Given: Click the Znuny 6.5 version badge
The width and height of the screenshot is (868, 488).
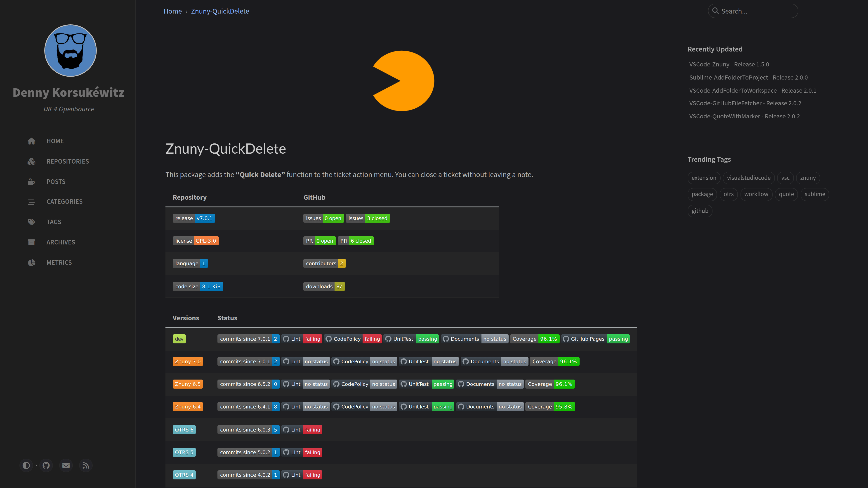Looking at the screenshot, I should coord(188,384).
